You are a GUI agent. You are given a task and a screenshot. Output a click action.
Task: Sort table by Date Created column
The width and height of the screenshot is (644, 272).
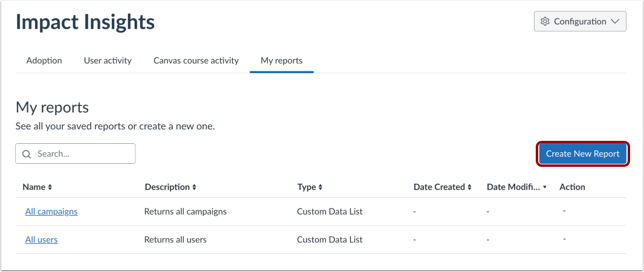tap(443, 187)
